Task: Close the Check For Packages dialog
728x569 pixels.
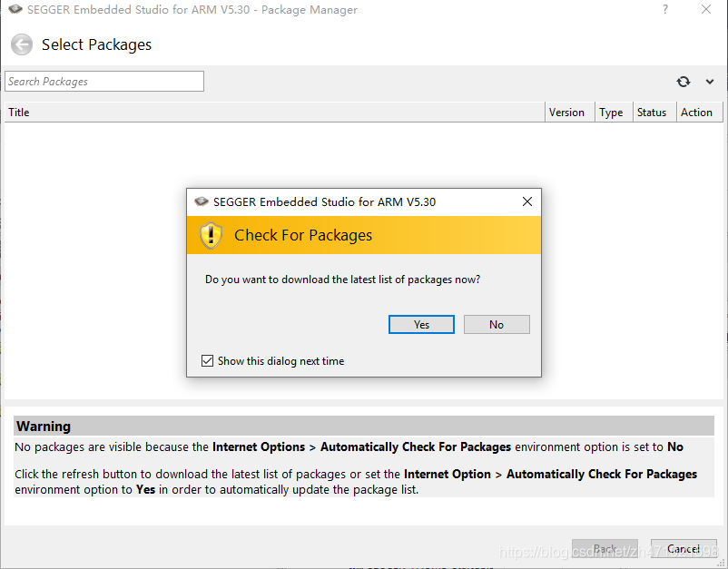Action: point(527,201)
